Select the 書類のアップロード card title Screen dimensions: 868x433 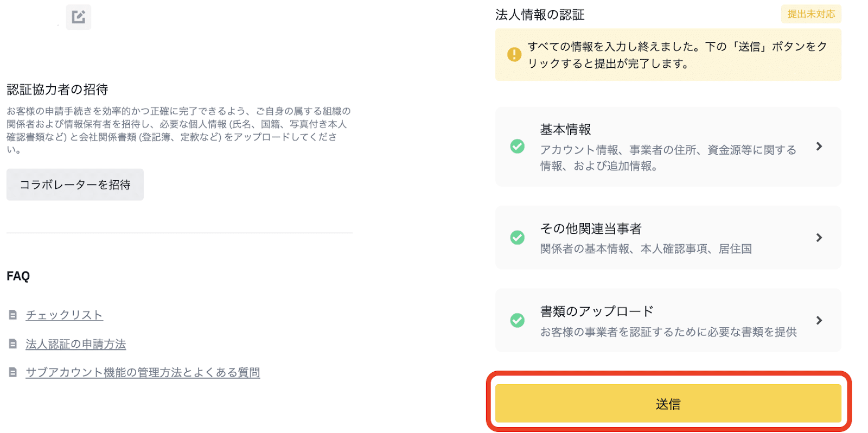[596, 311]
